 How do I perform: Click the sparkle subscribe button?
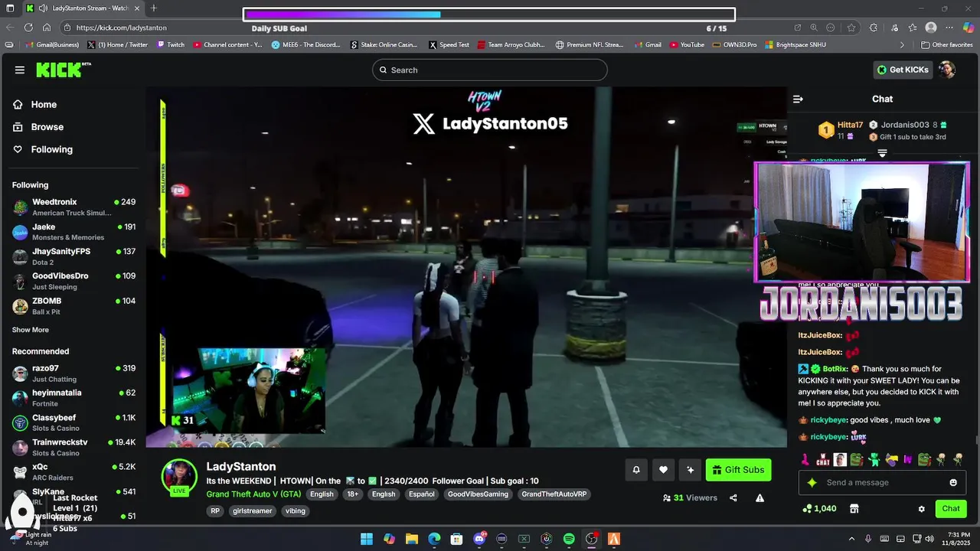(691, 470)
